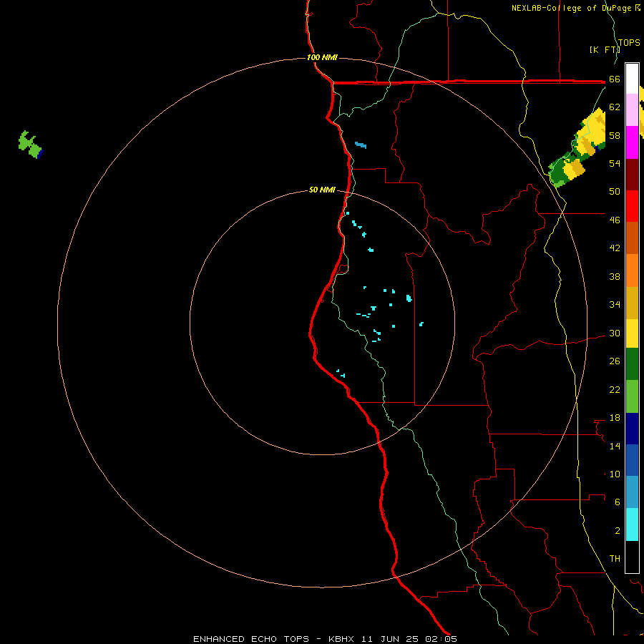644x644 pixels.
Task: Click legend value 50
Action: pos(615,191)
